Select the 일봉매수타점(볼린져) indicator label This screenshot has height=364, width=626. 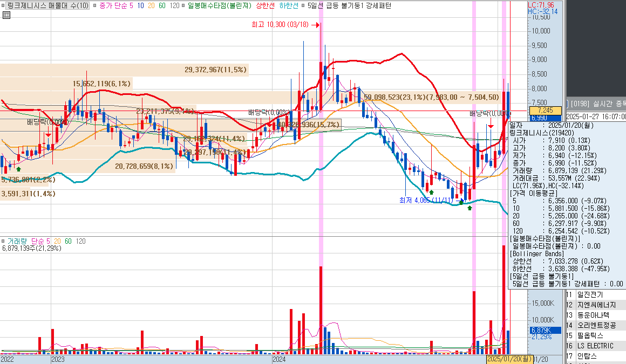click(x=220, y=5)
